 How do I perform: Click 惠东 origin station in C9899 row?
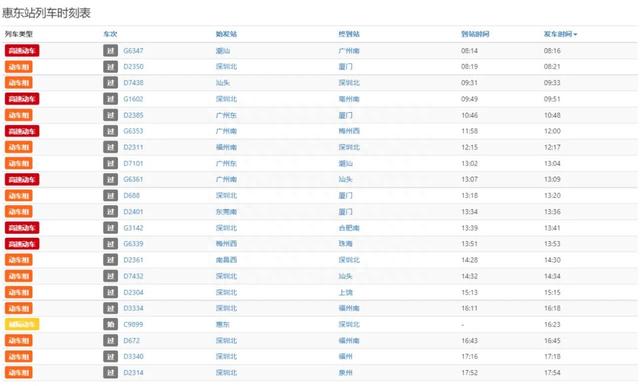tap(223, 324)
